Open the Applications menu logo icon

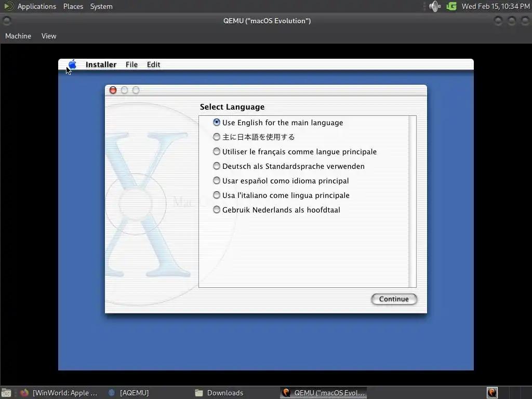coord(8,6)
